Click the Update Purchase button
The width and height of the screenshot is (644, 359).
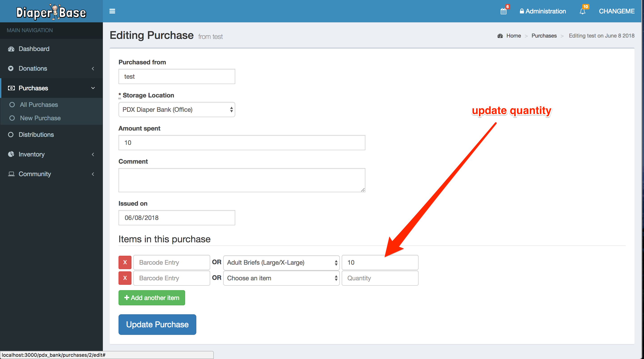point(157,324)
